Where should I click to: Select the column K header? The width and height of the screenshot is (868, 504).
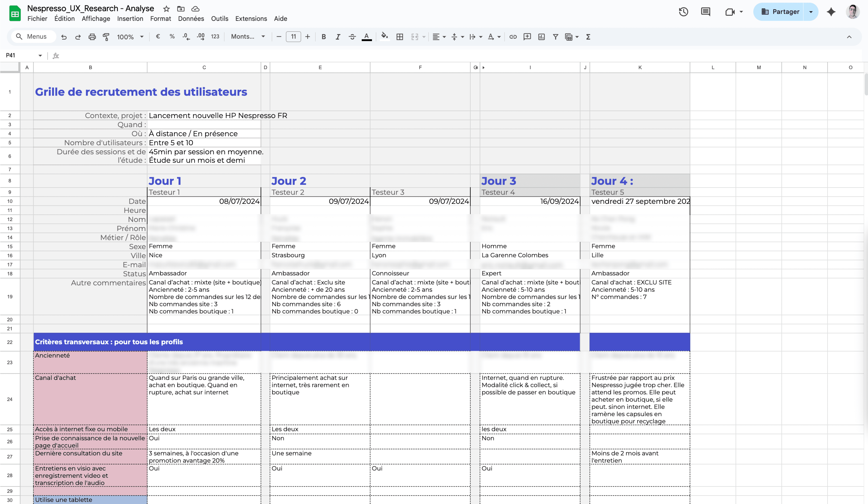(x=640, y=68)
